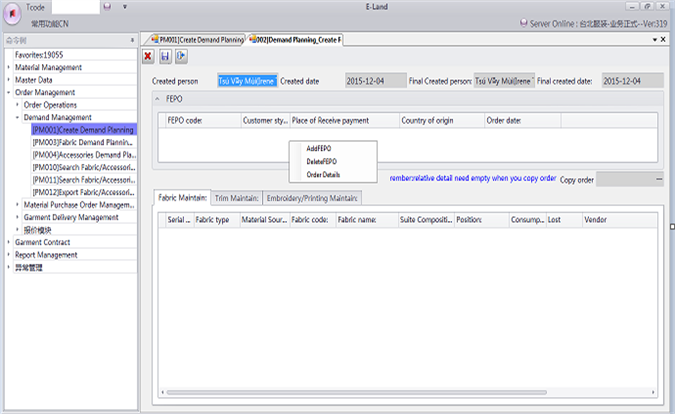Expand the Garment Delivery Management node
This screenshot has height=414, width=675.
(x=17, y=217)
